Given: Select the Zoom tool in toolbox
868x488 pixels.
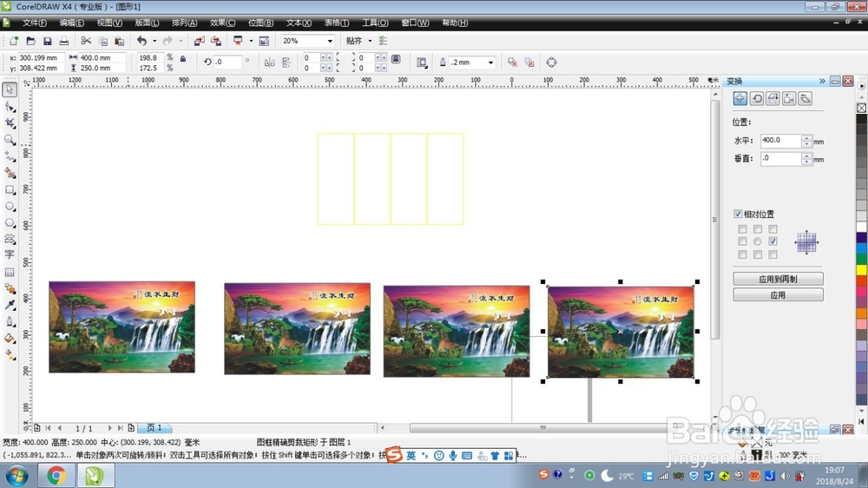Looking at the screenshot, I should 10,140.
